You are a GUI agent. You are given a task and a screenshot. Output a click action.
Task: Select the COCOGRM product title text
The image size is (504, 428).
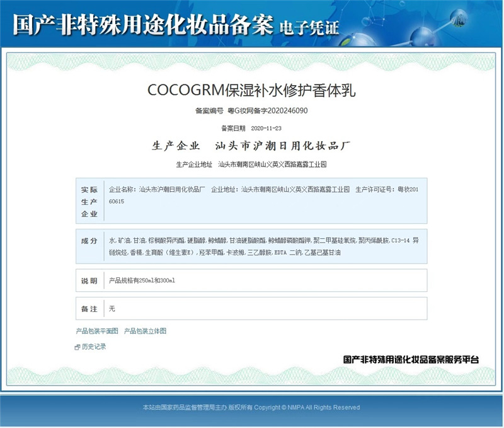click(251, 90)
